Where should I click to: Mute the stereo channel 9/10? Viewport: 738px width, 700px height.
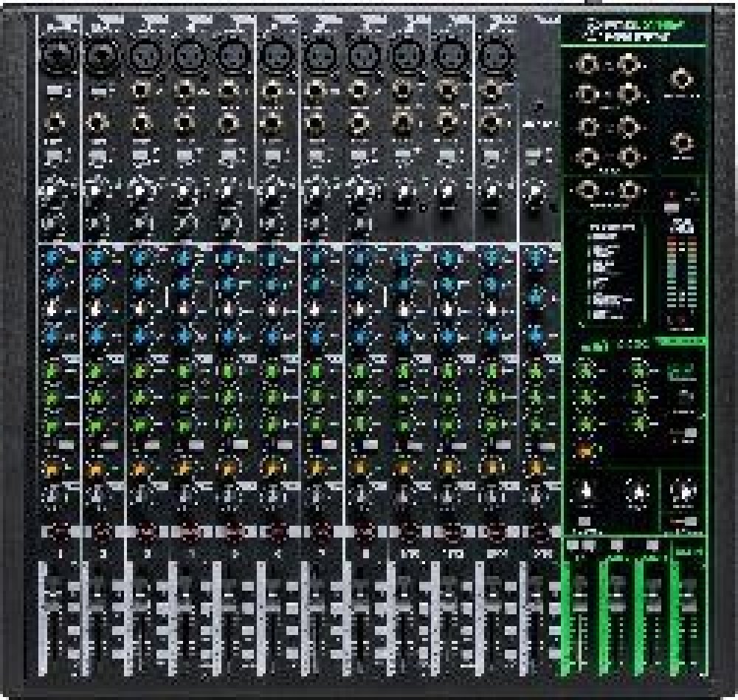click(406, 529)
